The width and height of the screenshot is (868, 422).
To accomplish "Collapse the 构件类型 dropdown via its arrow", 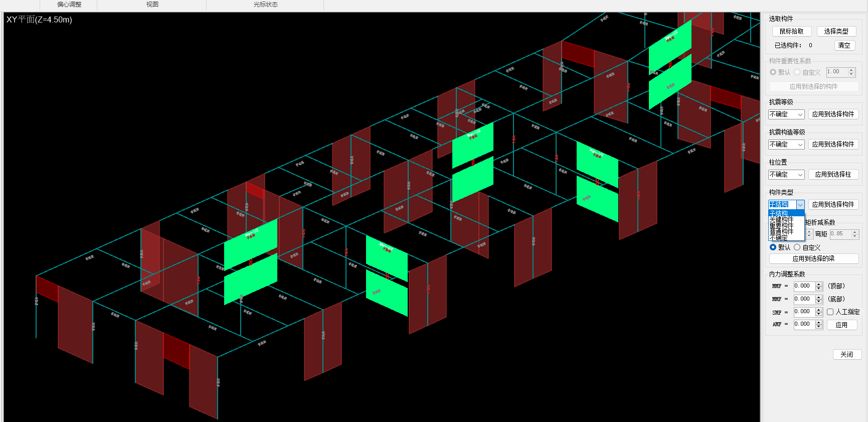I will [x=800, y=205].
